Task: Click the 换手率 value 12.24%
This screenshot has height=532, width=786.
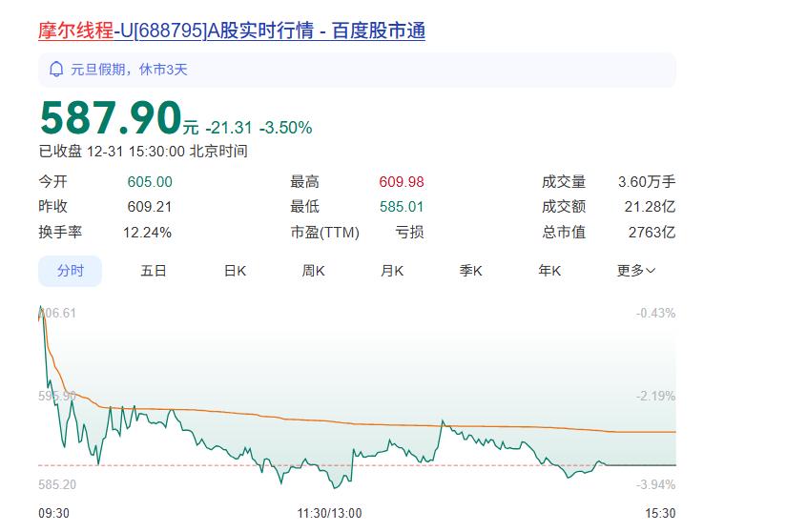Action: tap(147, 233)
